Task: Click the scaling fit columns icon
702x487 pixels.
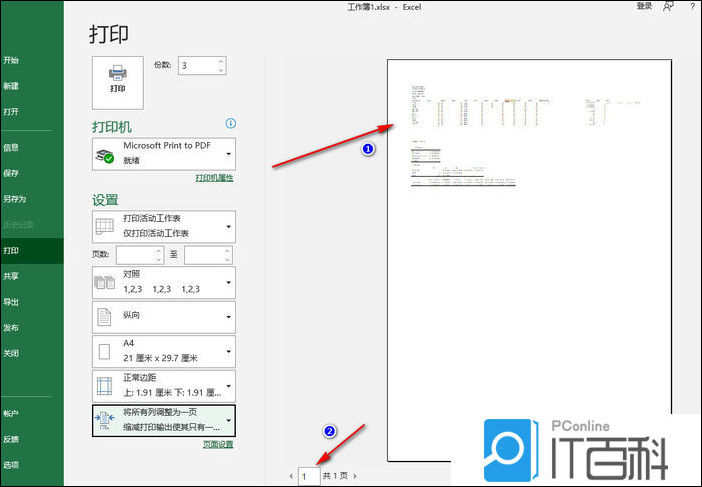Action: click(x=104, y=421)
